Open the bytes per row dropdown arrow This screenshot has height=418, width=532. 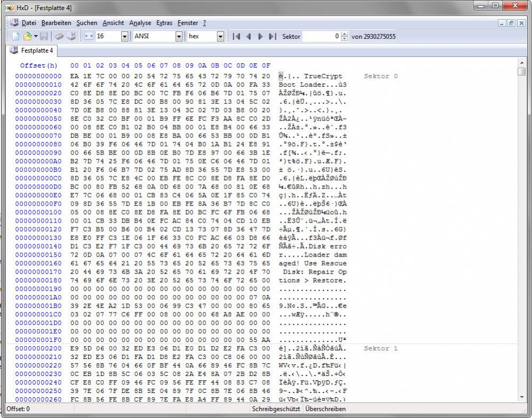pyautogui.click(x=125, y=36)
